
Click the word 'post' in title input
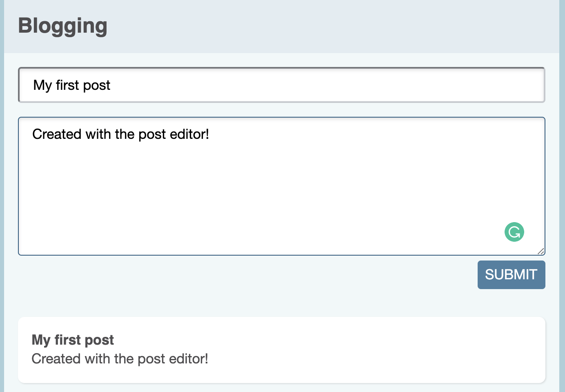pos(96,85)
